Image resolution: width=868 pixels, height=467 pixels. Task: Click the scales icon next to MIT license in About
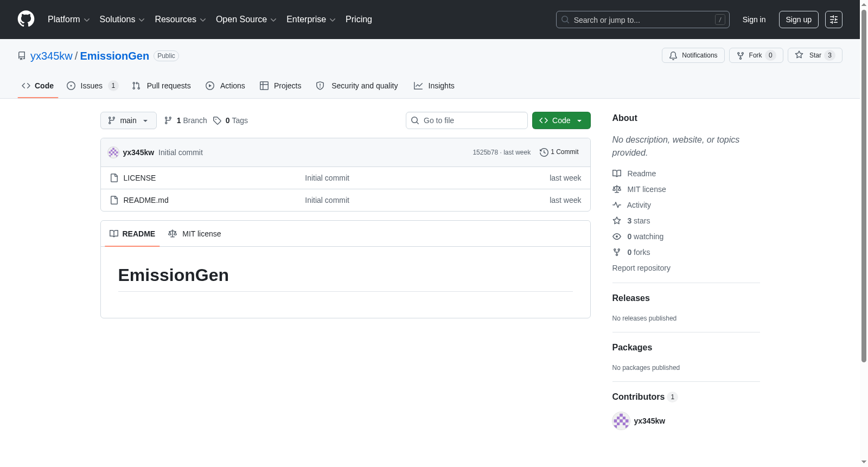[617, 189]
